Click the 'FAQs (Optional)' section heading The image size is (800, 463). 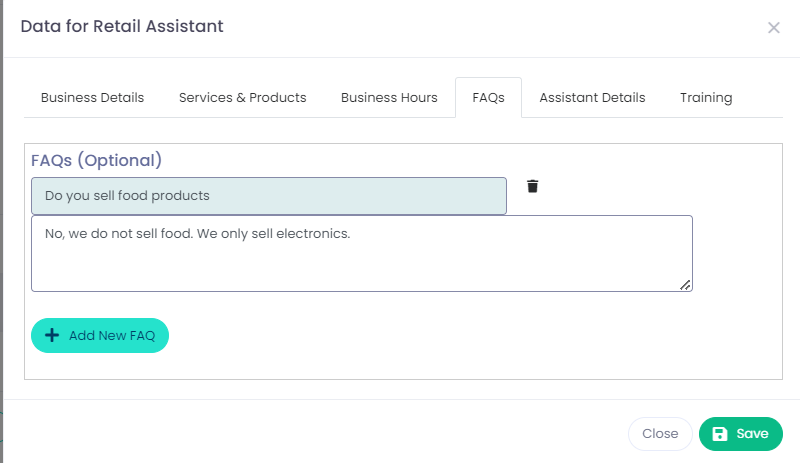point(96,160)
